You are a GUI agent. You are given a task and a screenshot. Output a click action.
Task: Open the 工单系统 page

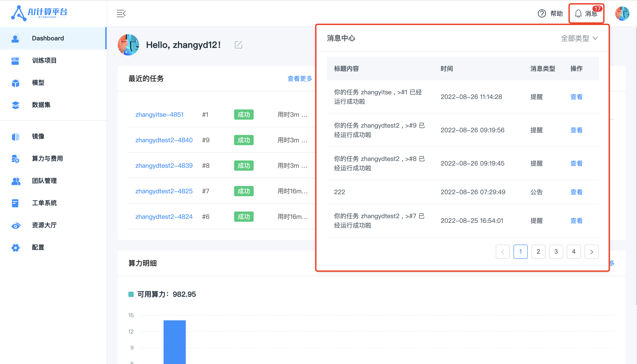click(x=44, y=203)
